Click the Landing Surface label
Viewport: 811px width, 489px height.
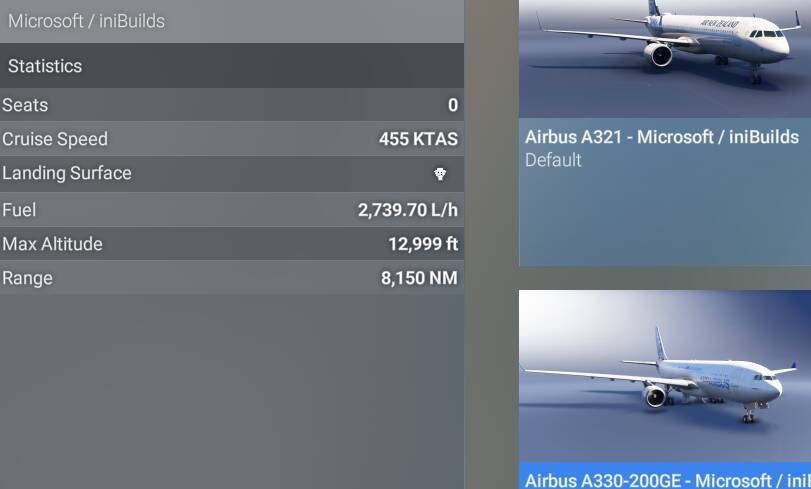(67, 173)
